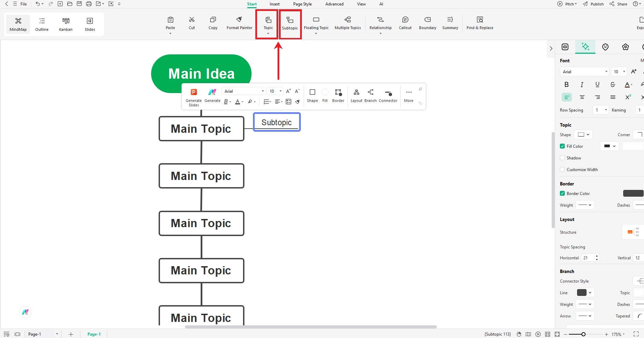
Task: Click the Publish button
Action: 593,4
